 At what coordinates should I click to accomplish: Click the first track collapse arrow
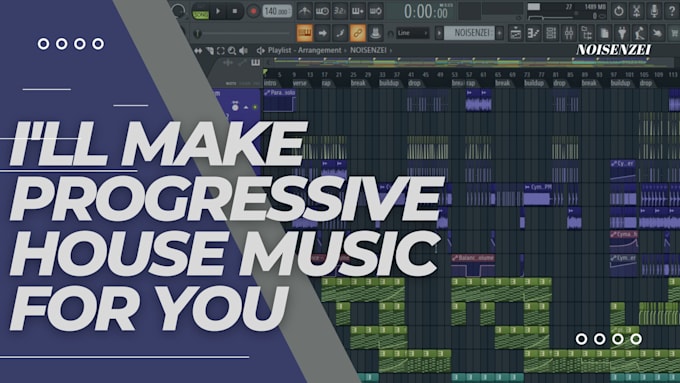(246, 107)
